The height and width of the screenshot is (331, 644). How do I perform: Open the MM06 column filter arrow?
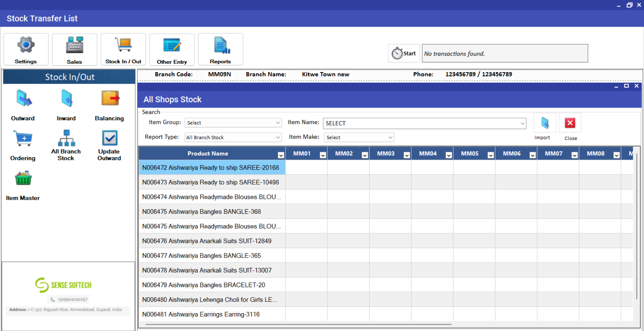click(x=533, y=155)
